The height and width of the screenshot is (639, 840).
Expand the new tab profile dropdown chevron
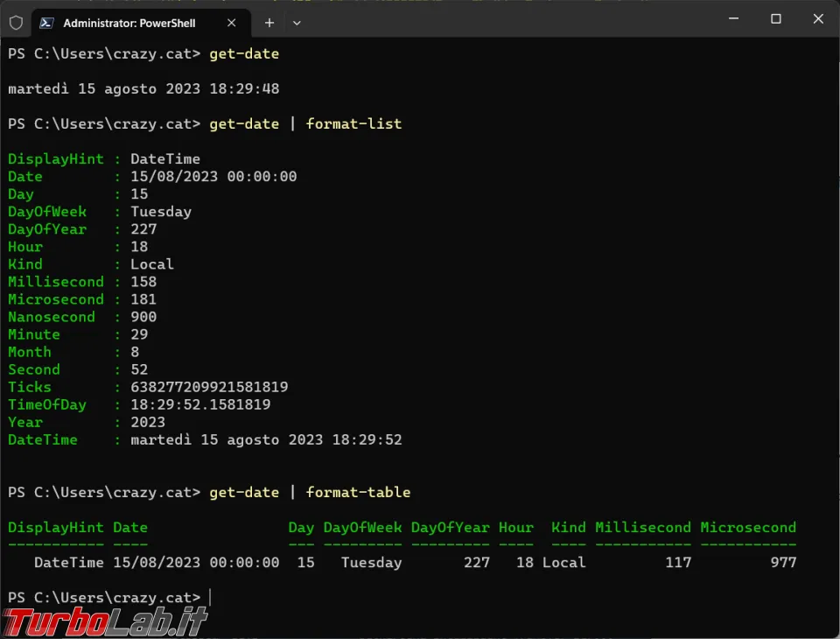point(297,23)
